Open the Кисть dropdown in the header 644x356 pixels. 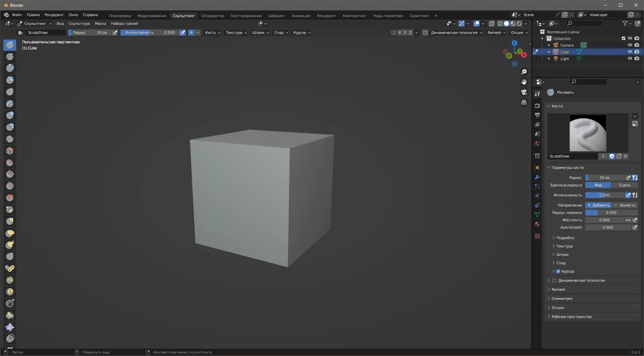pyautogui.click(x=213, y=33)
